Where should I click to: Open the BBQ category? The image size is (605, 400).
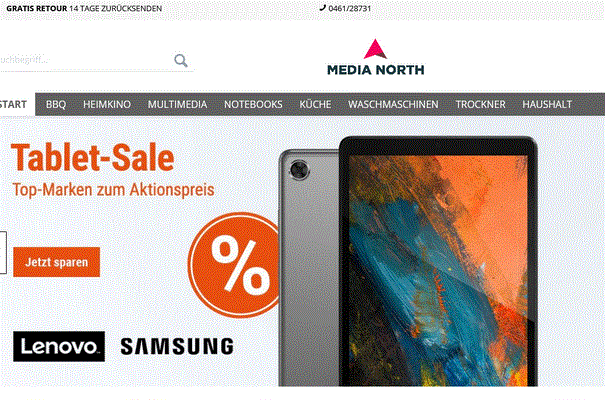tap(56, 105)
